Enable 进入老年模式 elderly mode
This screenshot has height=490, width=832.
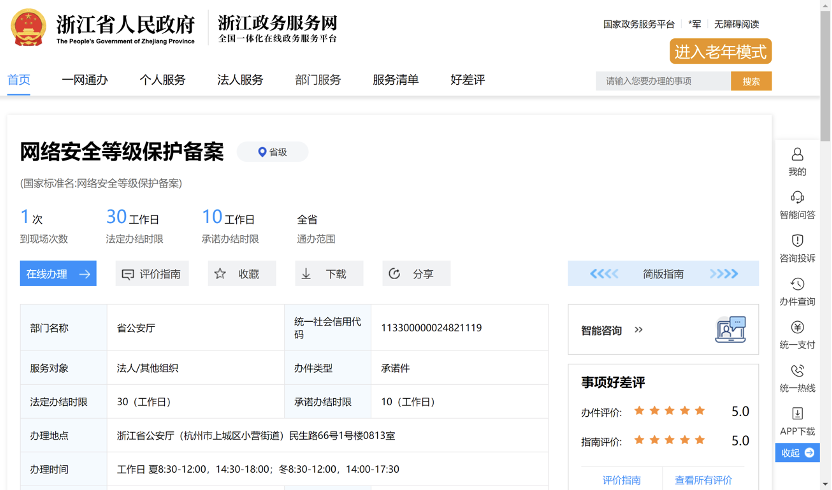tap(720, 52)
